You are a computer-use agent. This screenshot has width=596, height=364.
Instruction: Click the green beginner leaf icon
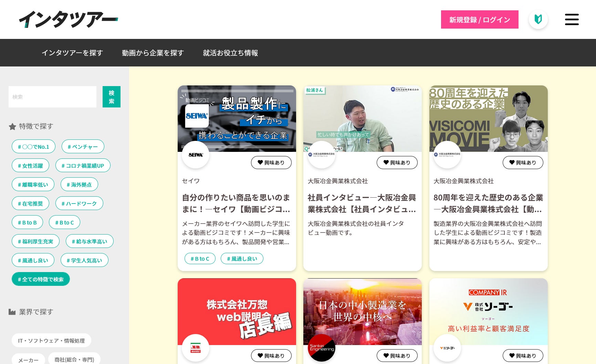click(x=538, y=19)
